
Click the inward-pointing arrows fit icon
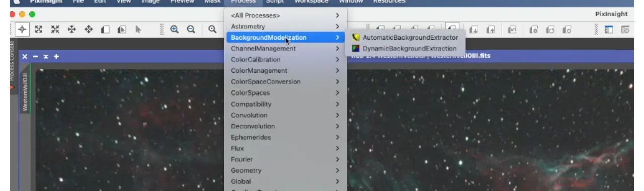(x=55, y=30)
